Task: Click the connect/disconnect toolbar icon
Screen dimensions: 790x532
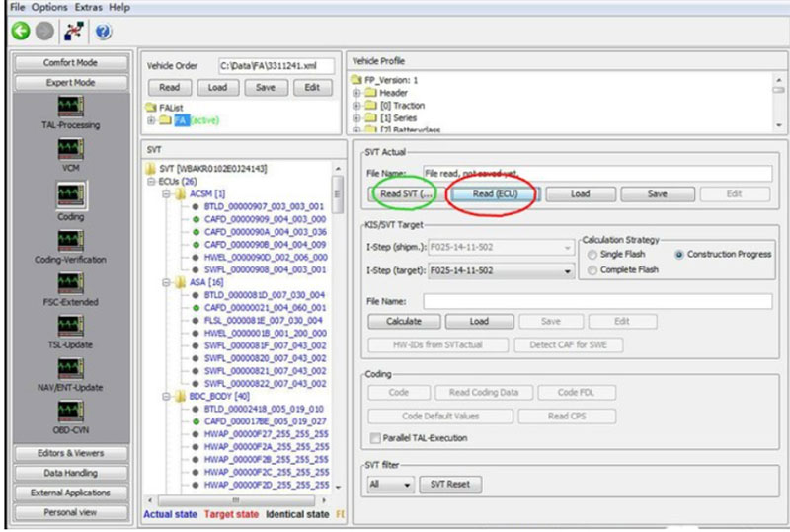Action: point(74,32)
